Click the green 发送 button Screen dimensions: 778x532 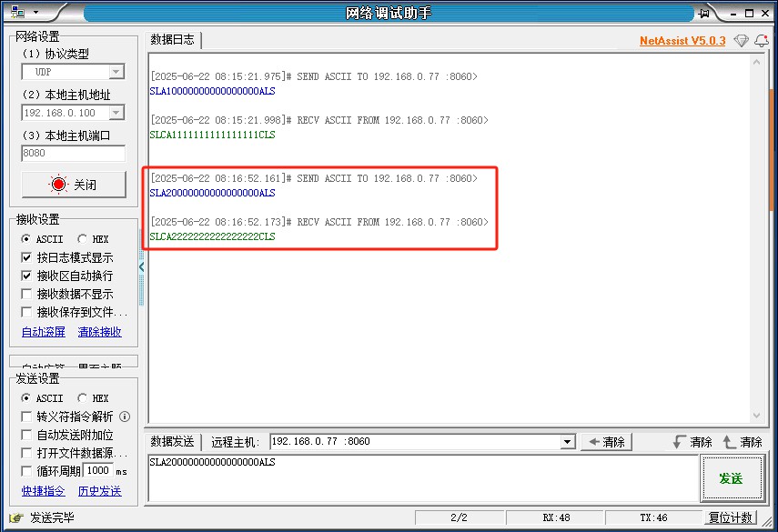tap(731, 479)
